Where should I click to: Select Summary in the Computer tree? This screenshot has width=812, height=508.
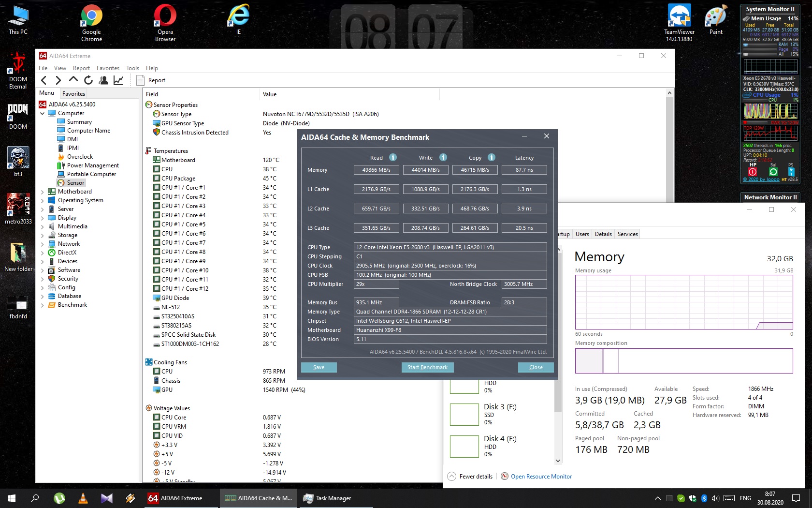79,122
